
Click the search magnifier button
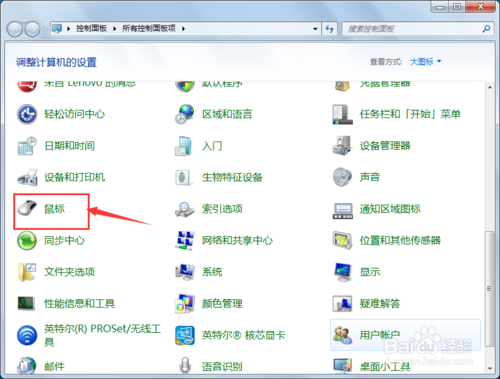click(x=486, y=29)
